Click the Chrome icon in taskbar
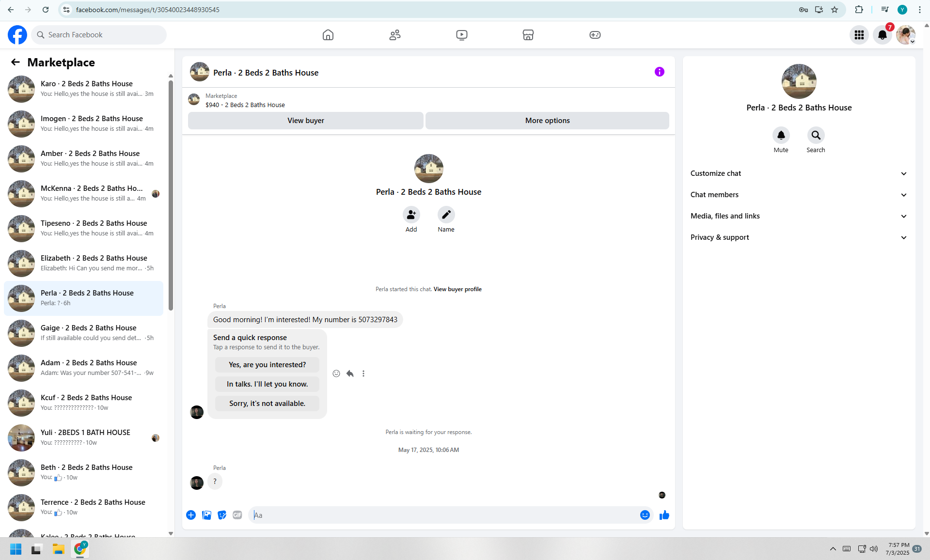Screen dimensions: 930x560 click(x=80, y=549)
